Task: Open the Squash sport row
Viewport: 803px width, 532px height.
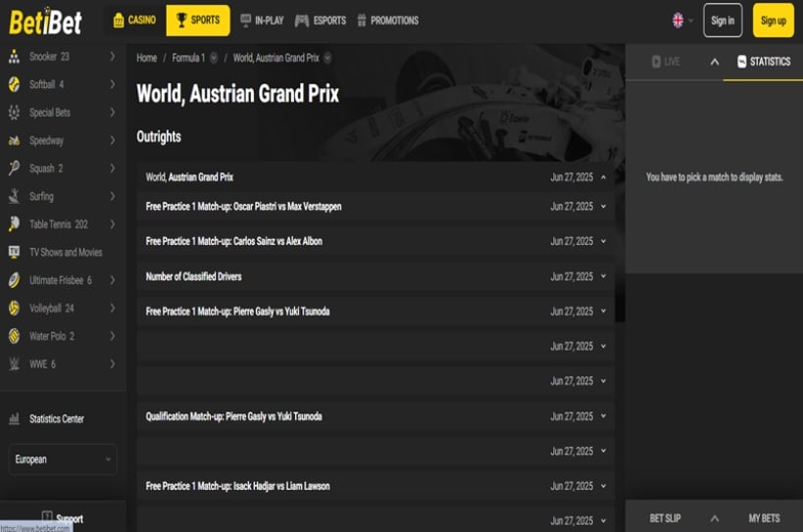Action: pyautogui.click(x=63, y=169)
